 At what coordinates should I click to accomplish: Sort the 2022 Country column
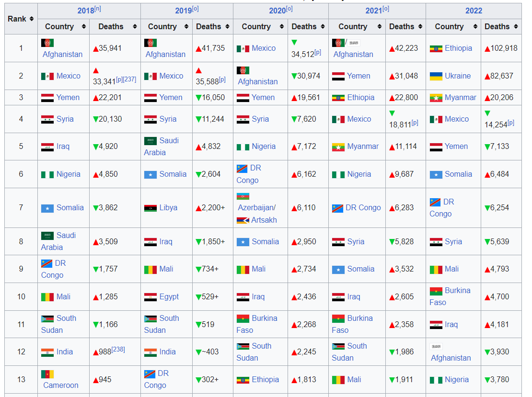[475, 26]
